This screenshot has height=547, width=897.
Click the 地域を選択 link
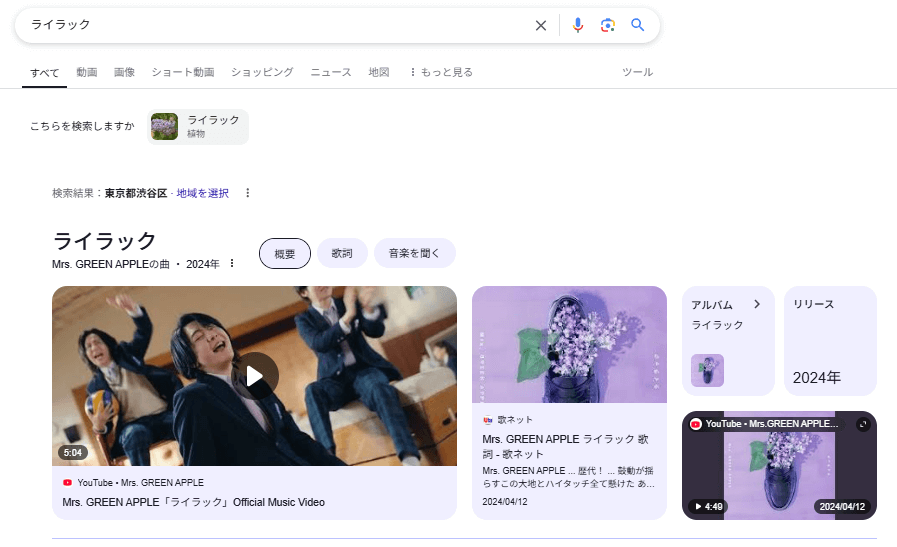click(x=203, y=193)
